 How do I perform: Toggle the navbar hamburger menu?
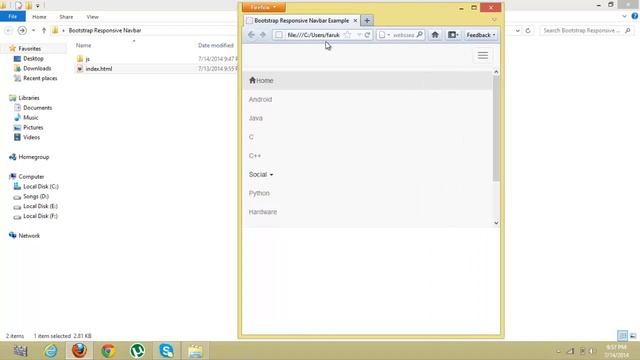click(482, 56)
